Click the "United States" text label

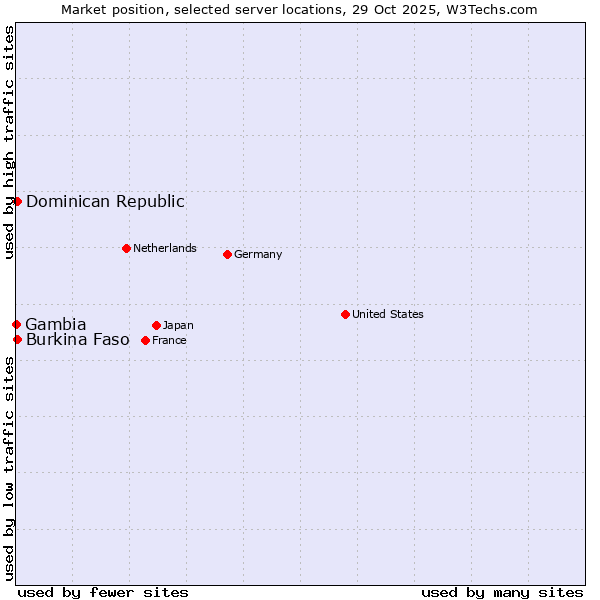click(x=388, y=314)
